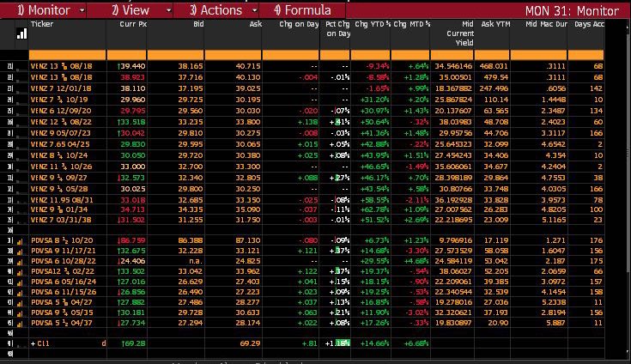This screenshot has height=364, width=631.
Task: Select the VENZ 11.95 08/31 ticker
Action: (62, 200)
